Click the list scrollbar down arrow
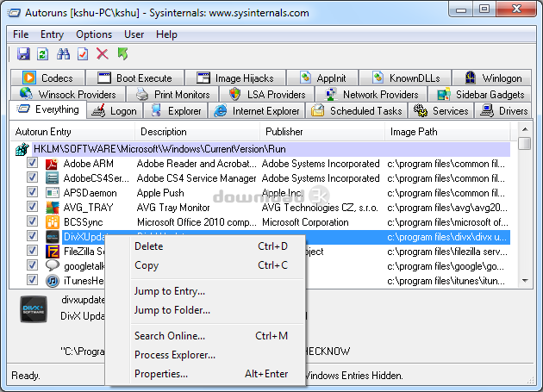Viewport: 543px width, 392px height. [525, 281]
